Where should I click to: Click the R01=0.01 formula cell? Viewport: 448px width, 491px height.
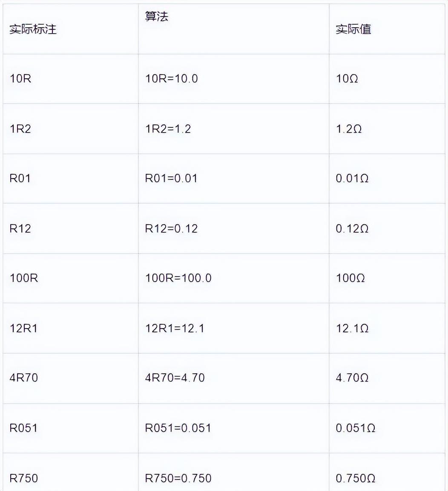[x=172, y=178]
